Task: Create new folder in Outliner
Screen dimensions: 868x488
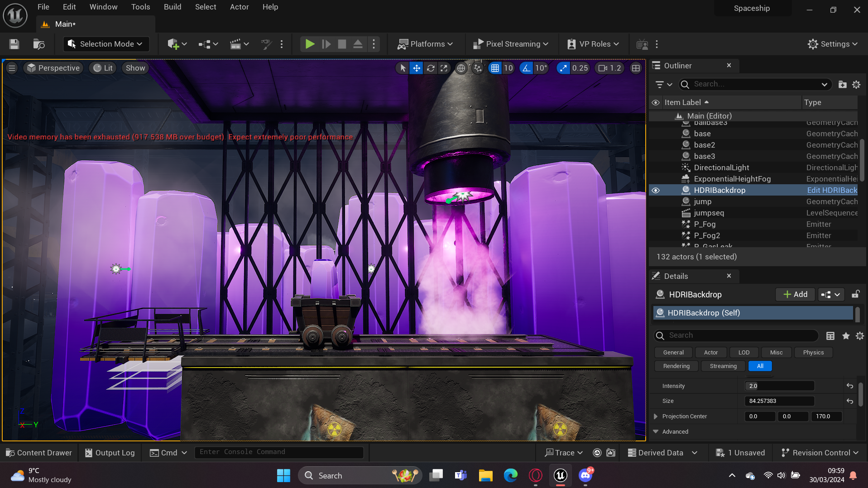Action: 842,84
